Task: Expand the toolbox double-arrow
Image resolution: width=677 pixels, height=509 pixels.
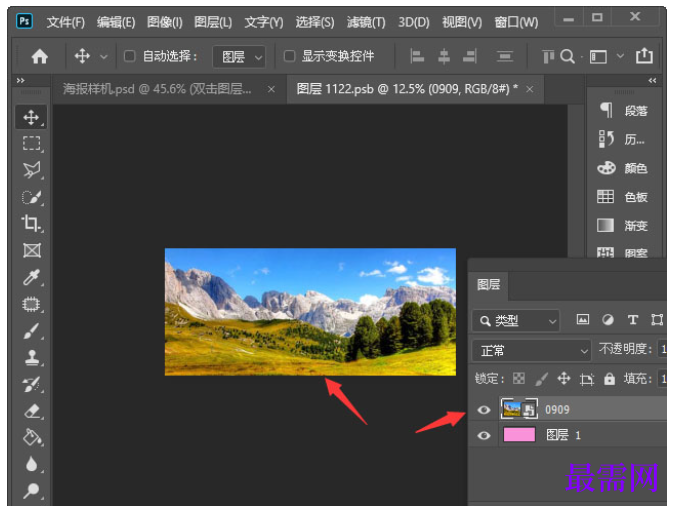Action: [x=20, y=80]
